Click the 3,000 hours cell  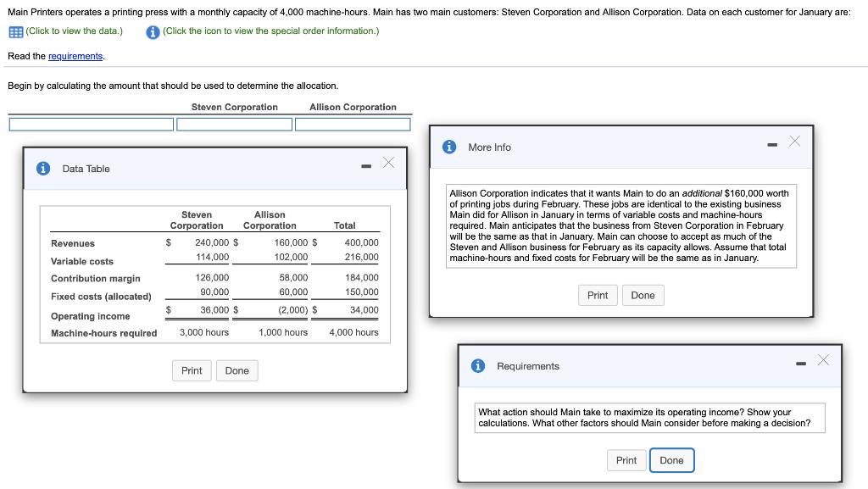coord(203,332)
